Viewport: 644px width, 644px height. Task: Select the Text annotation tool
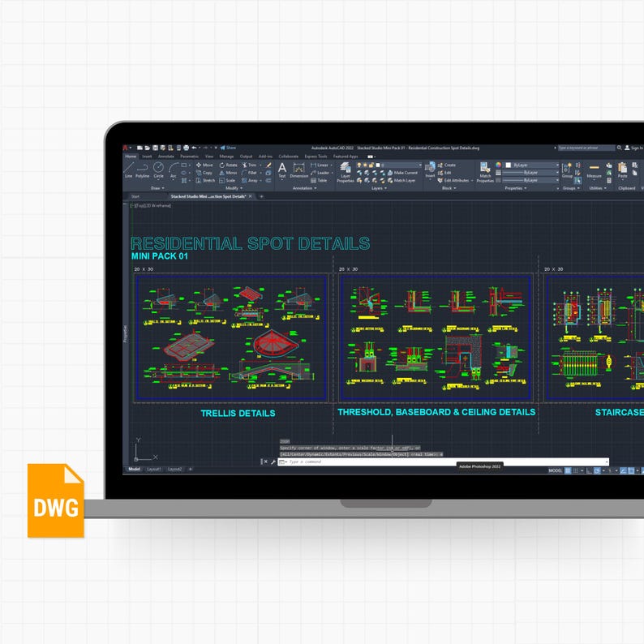(282, 170)
